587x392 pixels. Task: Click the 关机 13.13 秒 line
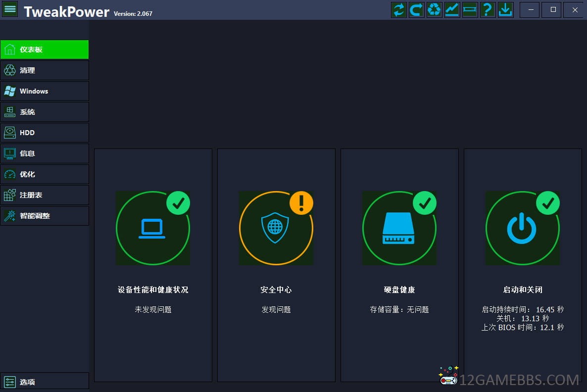tap(523, 319)
